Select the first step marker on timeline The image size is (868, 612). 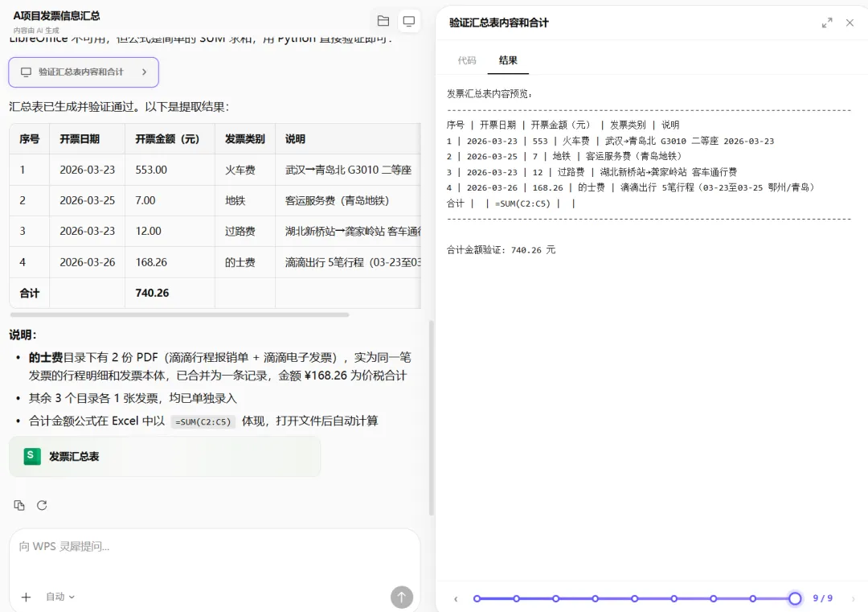tap(477, 598)
